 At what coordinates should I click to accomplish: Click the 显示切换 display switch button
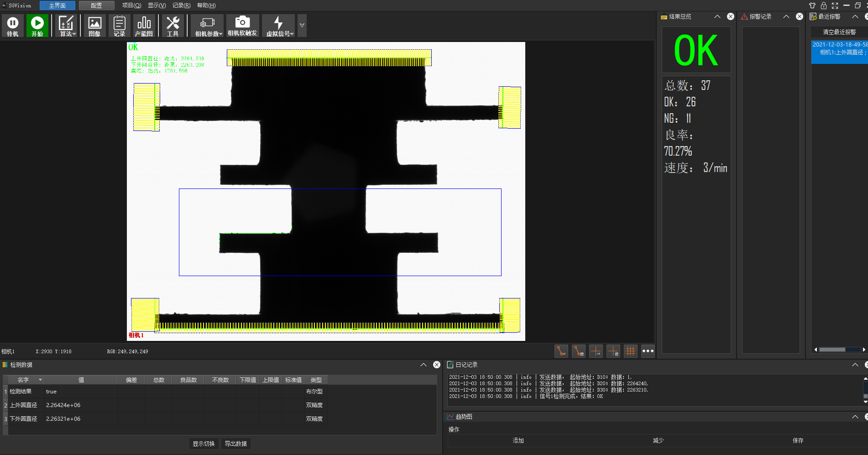(204, 444)
